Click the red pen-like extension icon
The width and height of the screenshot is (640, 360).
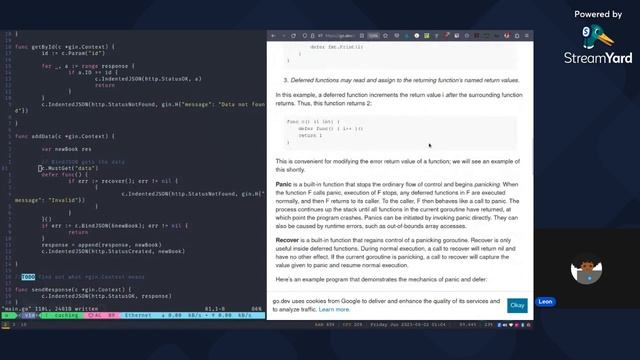(447, 36)
